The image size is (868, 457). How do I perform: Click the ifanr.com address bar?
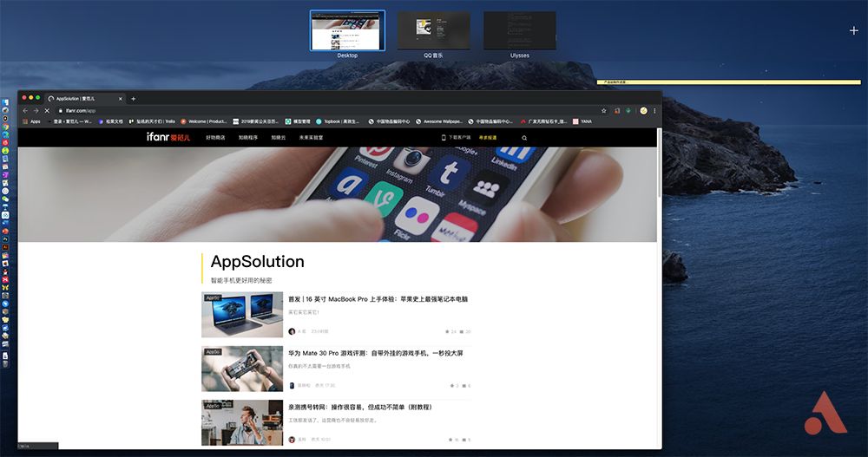(326, 111)
